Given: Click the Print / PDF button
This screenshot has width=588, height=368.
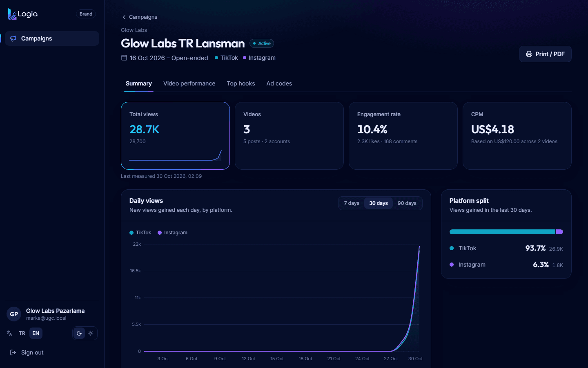Looking at the screenshot, I should (x=545, y=54).
